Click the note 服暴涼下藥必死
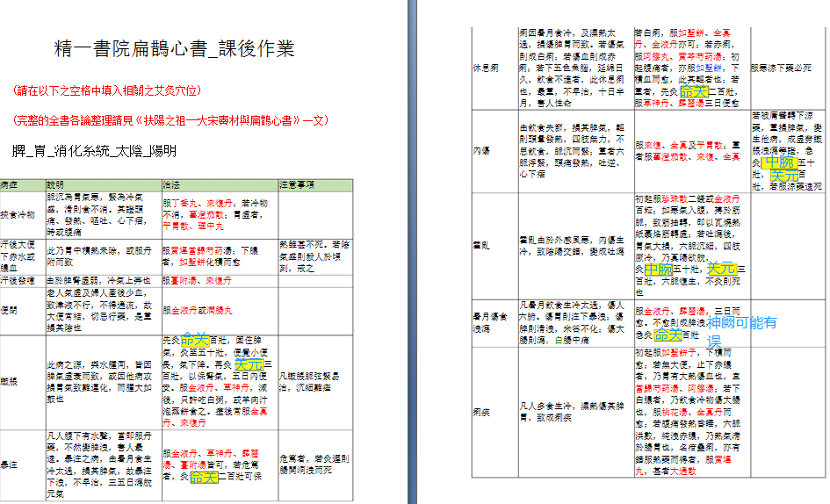Viewport: 830px width, 504px height. click(782, 68)
